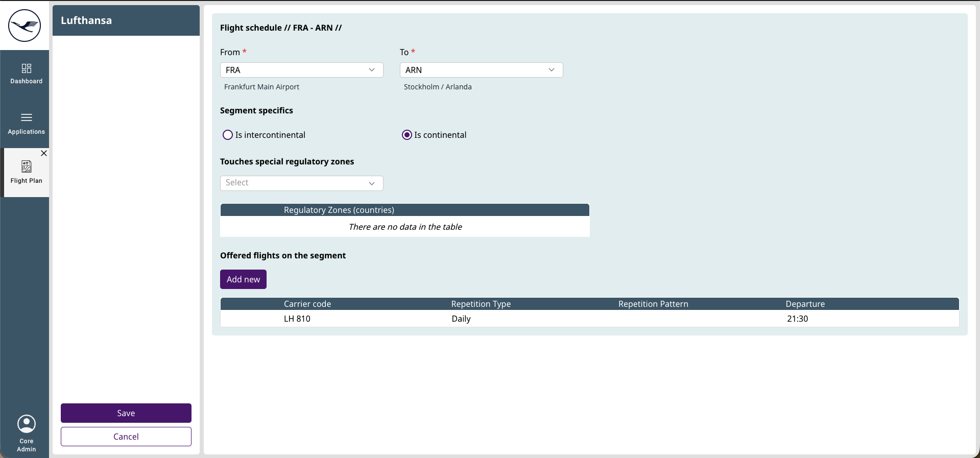The width and height of the screenshot is (980, 458).
Task: Select the Is continental radio button
Action: pos(407,135)
